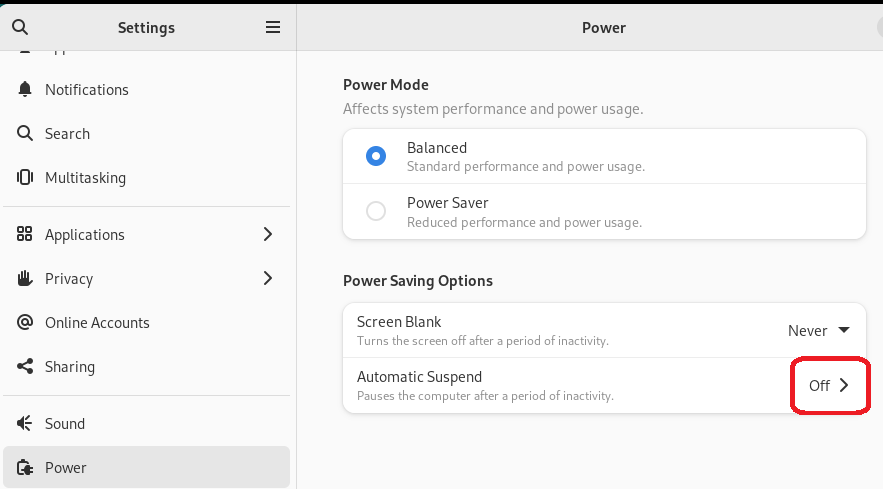
Task: Click the Applications grid icon
Action: 25,235
